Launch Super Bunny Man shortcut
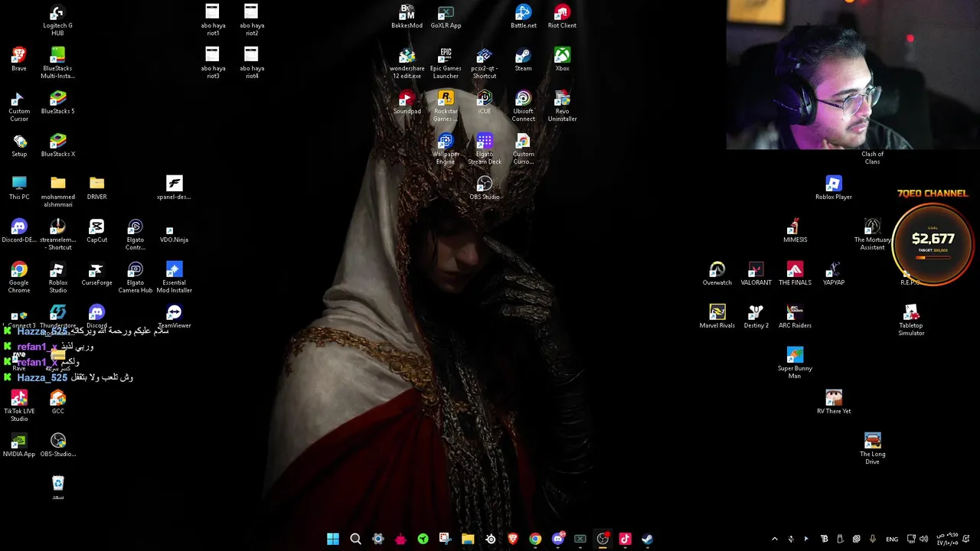 (795, 364)
